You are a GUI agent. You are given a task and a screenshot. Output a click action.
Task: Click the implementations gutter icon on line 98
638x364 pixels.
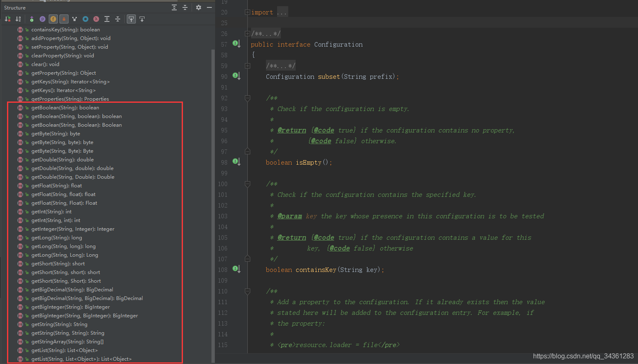click(236, 162)
